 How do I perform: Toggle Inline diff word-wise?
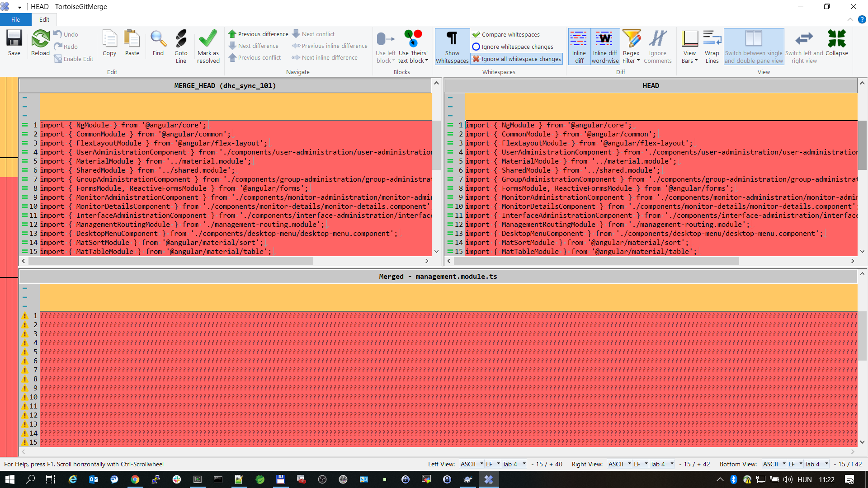click(x=605, y=46)
